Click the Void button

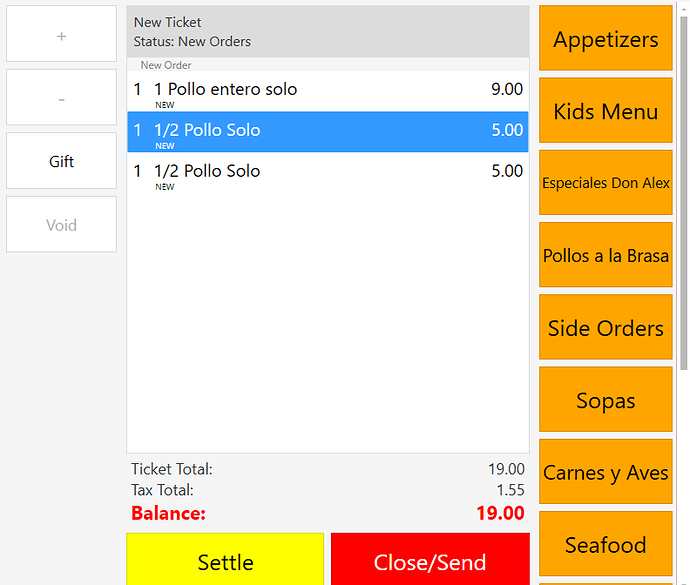(61, 224)
